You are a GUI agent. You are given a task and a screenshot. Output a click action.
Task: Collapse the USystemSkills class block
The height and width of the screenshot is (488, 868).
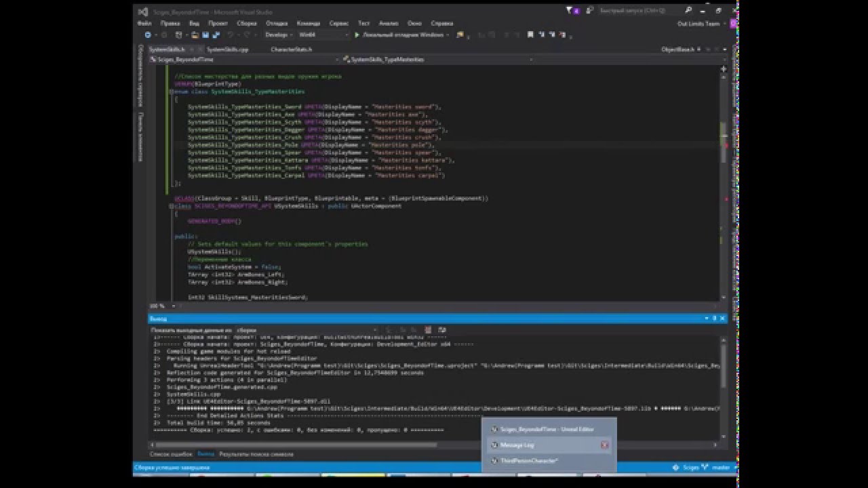171,206
